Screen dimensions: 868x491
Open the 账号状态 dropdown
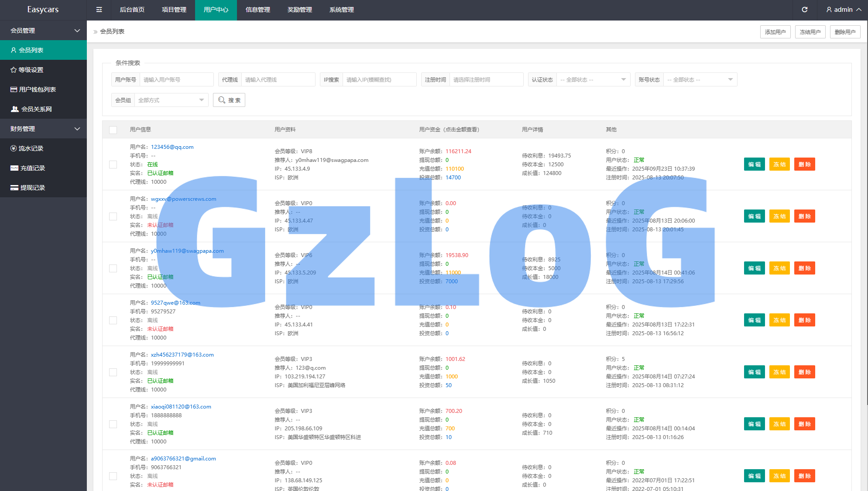click(700, 80)
